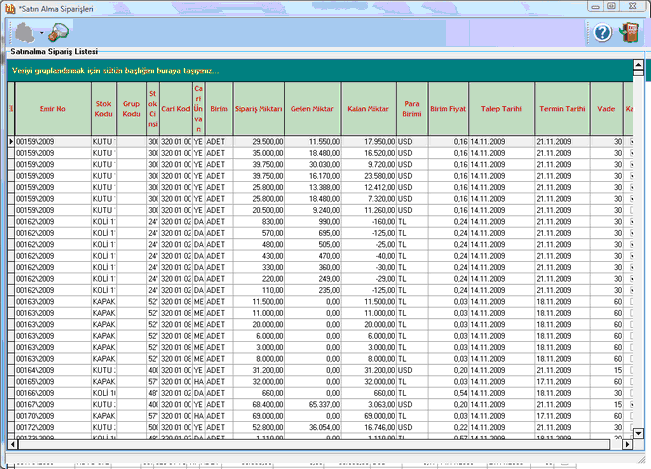Viewport: 651px width, 469px height.
Task: Select the 00165\2009 order number cell
Action: pos(53,381)
